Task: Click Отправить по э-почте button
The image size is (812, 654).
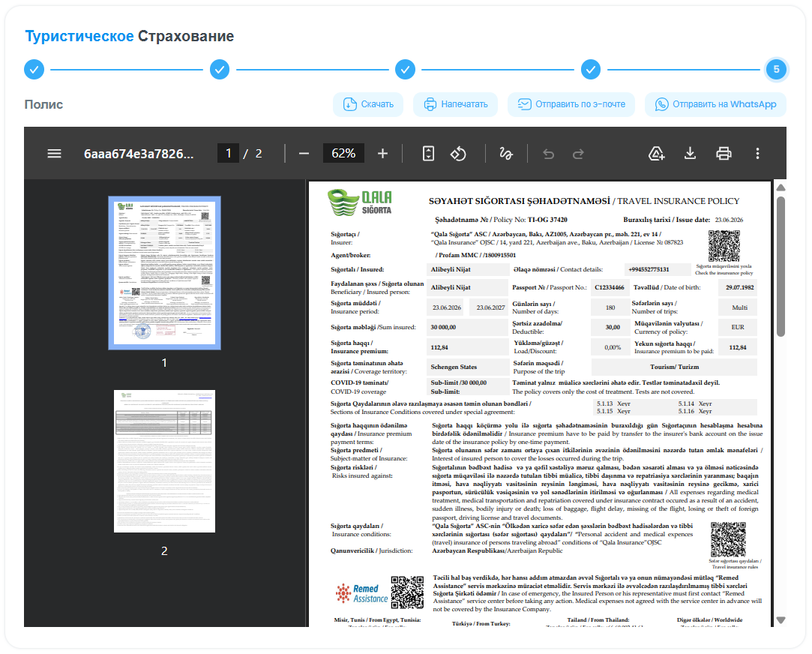Action: point(571,104)
